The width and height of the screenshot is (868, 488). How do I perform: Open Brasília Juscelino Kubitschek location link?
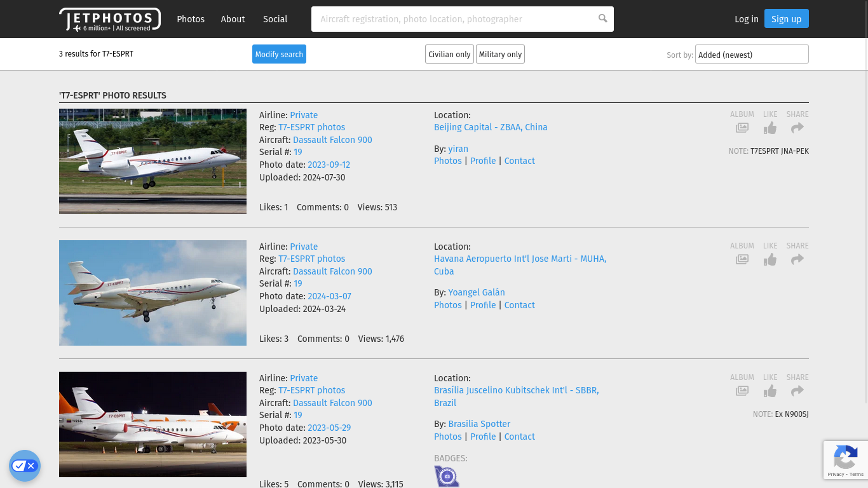coord(516,396)
